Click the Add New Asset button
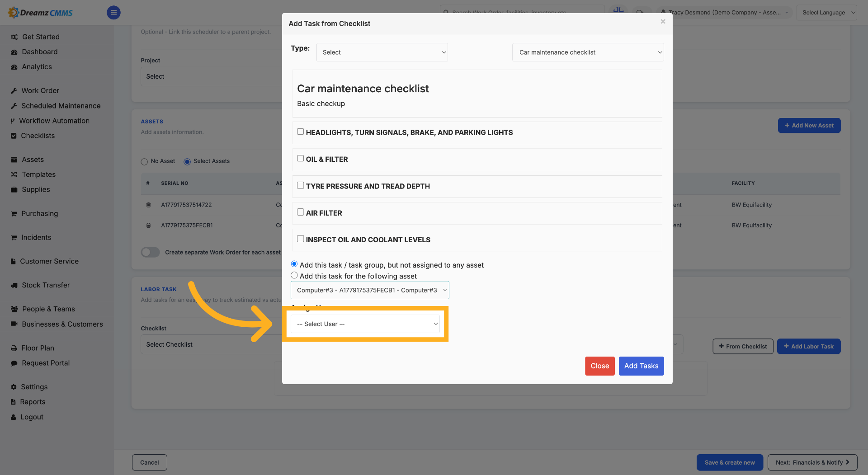 point(809,126)
